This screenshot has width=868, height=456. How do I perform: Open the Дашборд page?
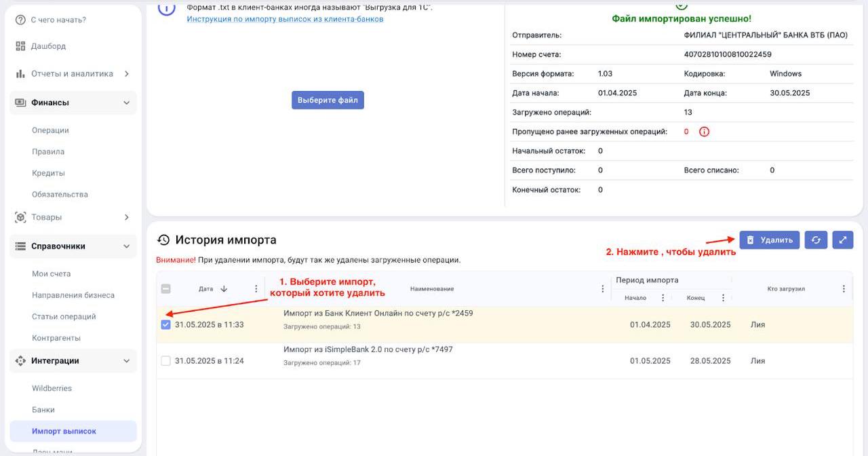pos(48,46)
